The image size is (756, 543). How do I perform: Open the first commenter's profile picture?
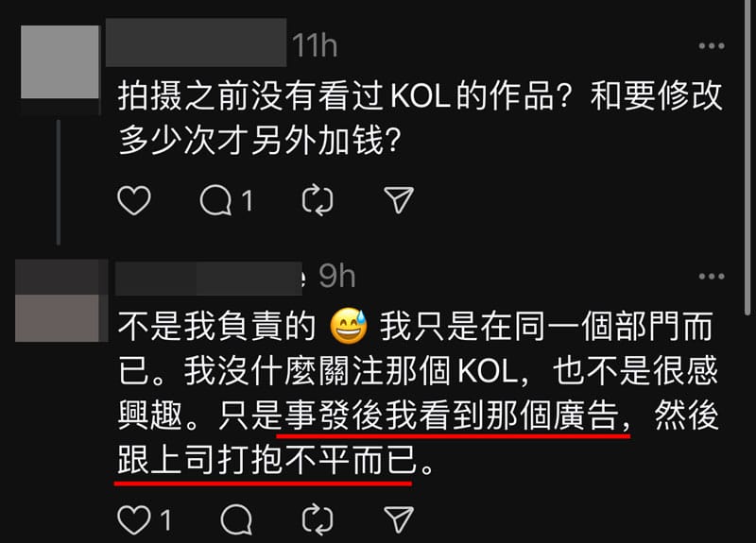click(x=60, y=62)
